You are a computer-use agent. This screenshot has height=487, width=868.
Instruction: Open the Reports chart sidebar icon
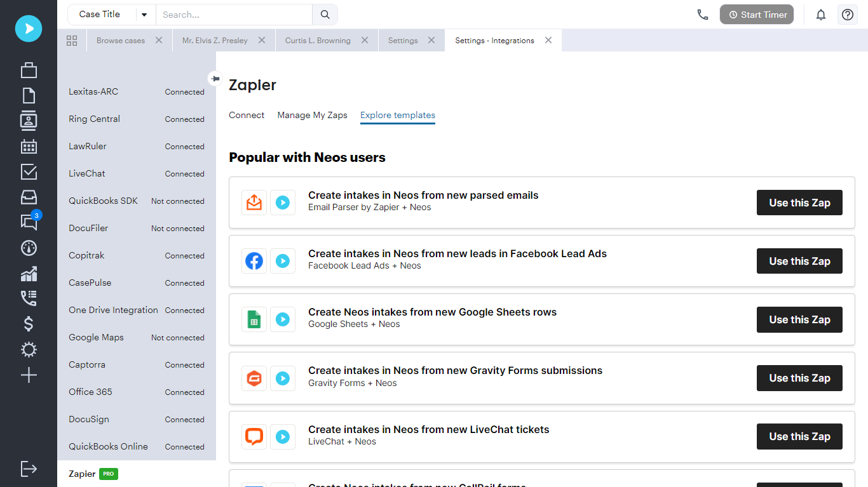[x=29, y=274]
